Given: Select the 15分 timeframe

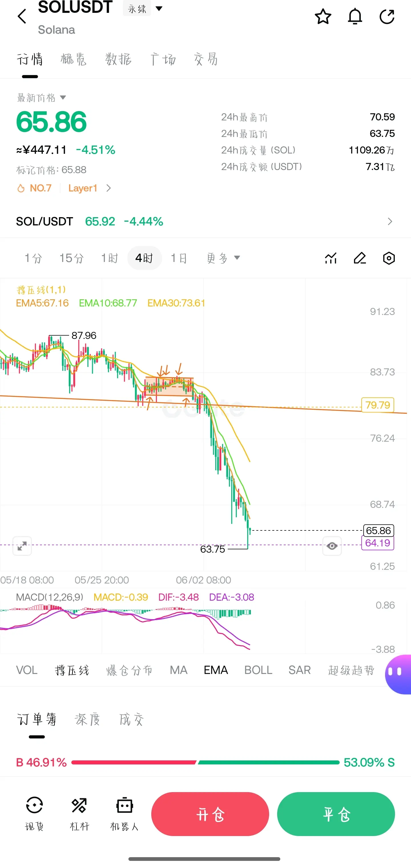Looking at the screenshot, I should click(x=71, y=258).
